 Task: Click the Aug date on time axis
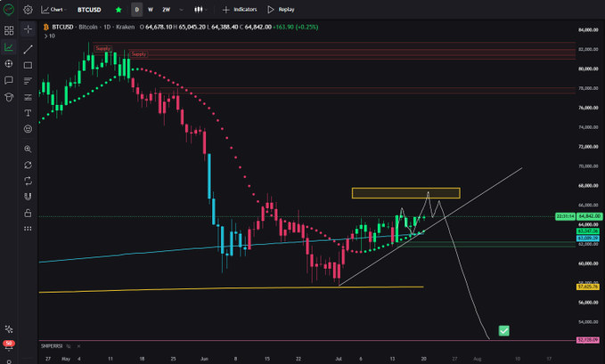478,359
